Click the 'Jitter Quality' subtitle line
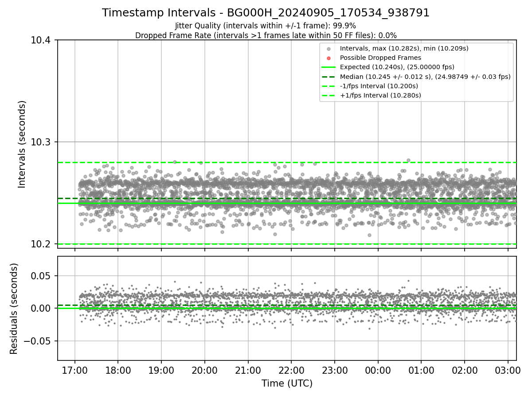 (x=266, y=26)
